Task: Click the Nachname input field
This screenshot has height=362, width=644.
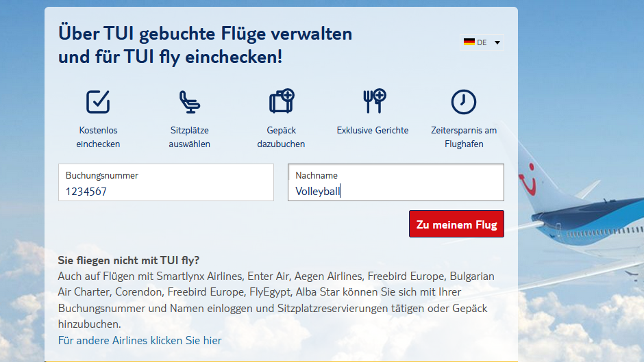Action: 396,182
